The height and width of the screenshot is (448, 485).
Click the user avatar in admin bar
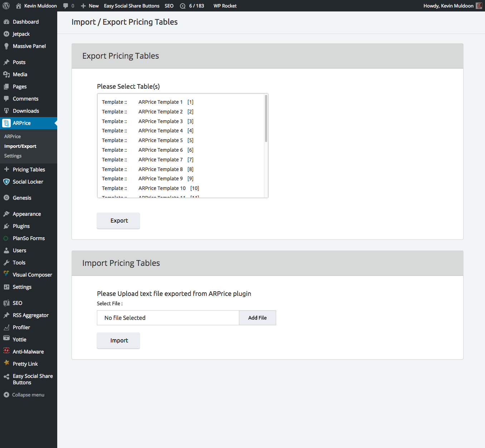[x=479, y=6]
